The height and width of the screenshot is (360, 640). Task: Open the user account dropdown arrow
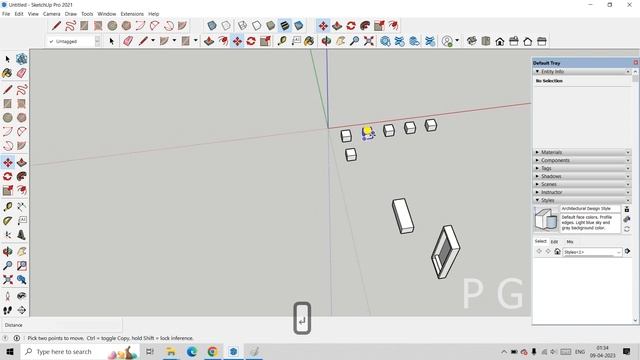click(x=457, y=41)
